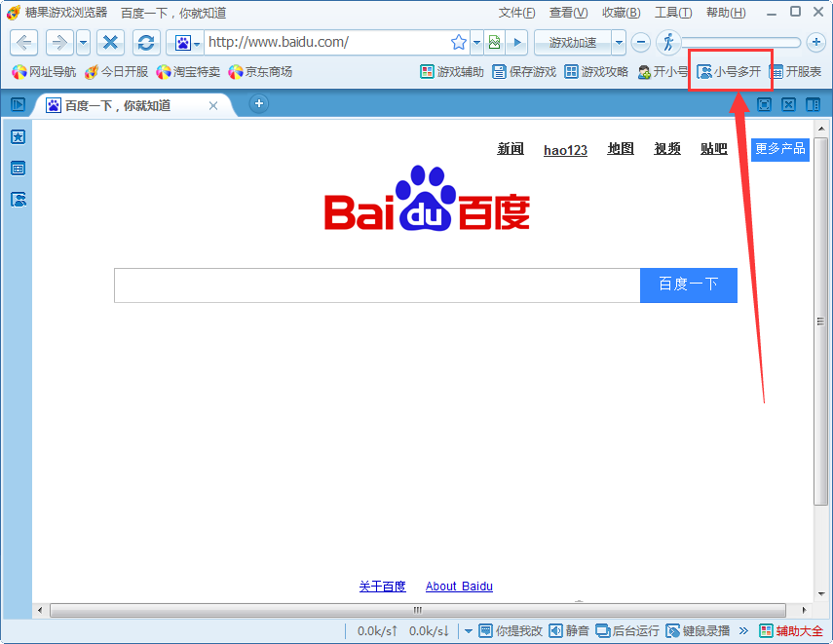Click the 更多产品 button
Screen dimensions: 833x644
pyautogui.click(x=779, y=149)
